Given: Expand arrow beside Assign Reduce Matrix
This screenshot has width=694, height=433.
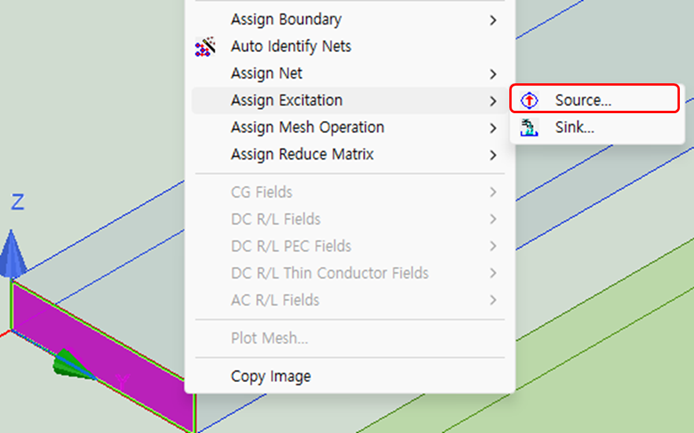Looking at the screenshot, I should click(x=493, y=154).
